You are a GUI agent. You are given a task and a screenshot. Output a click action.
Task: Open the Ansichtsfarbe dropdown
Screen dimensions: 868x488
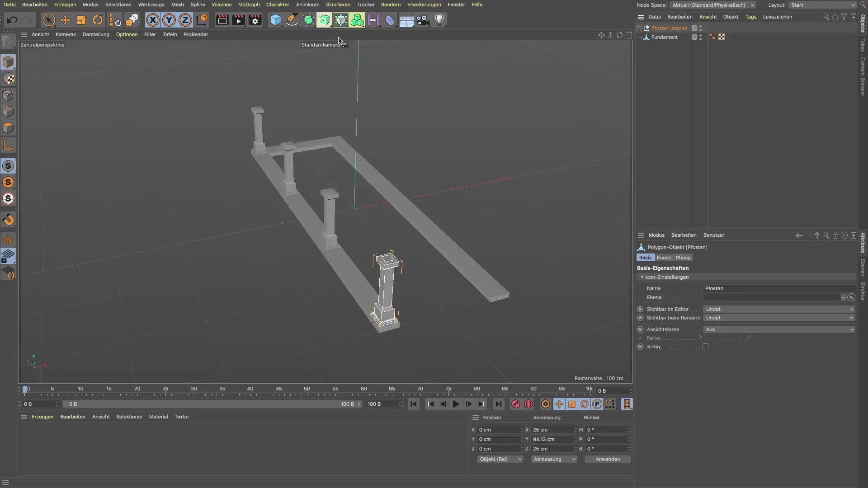(x=779, y=329)
